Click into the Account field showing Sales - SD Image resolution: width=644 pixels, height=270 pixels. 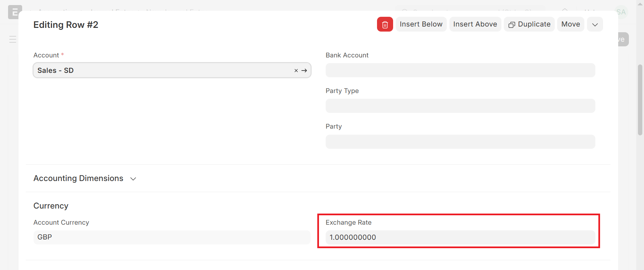tap(161, 71)
